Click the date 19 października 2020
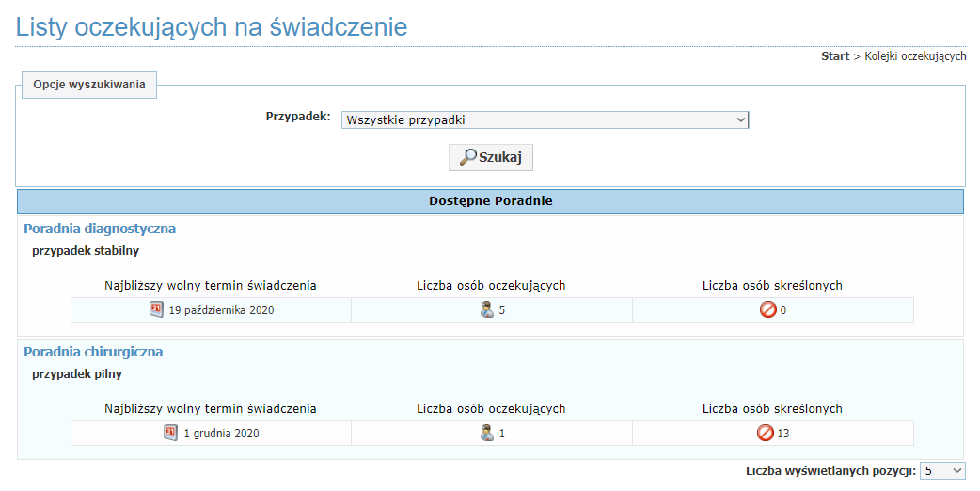Viewport: 980px width, 491px height. pyautogui.click(x=221, y=310)
